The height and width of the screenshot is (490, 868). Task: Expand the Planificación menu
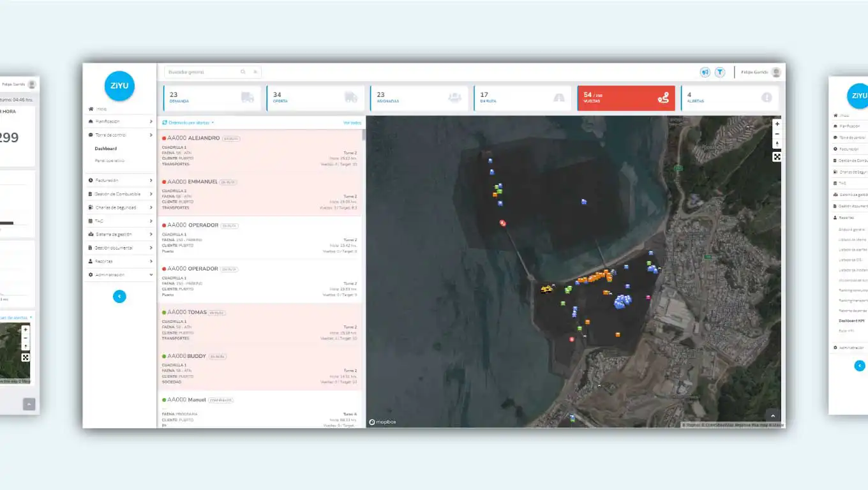(119, 121)
